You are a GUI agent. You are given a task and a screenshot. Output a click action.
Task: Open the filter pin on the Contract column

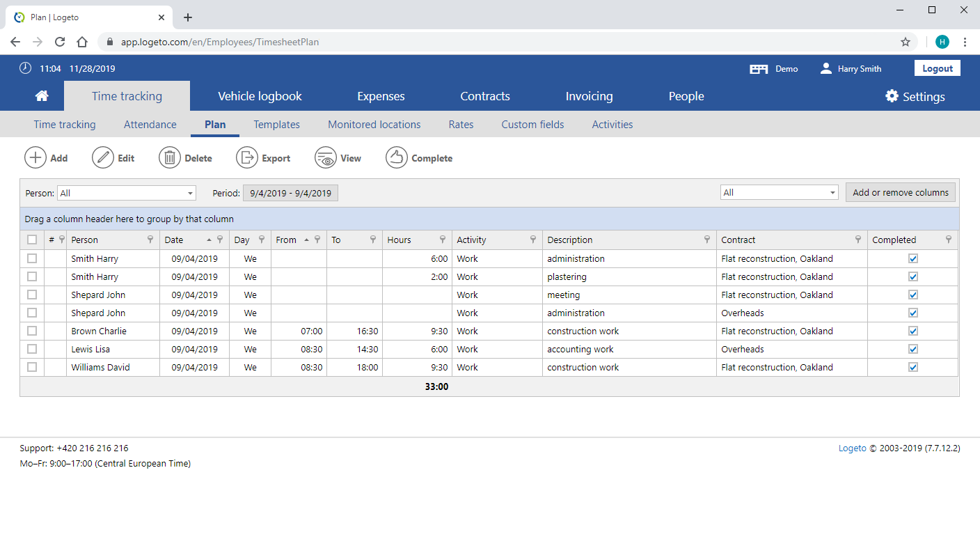858,240
